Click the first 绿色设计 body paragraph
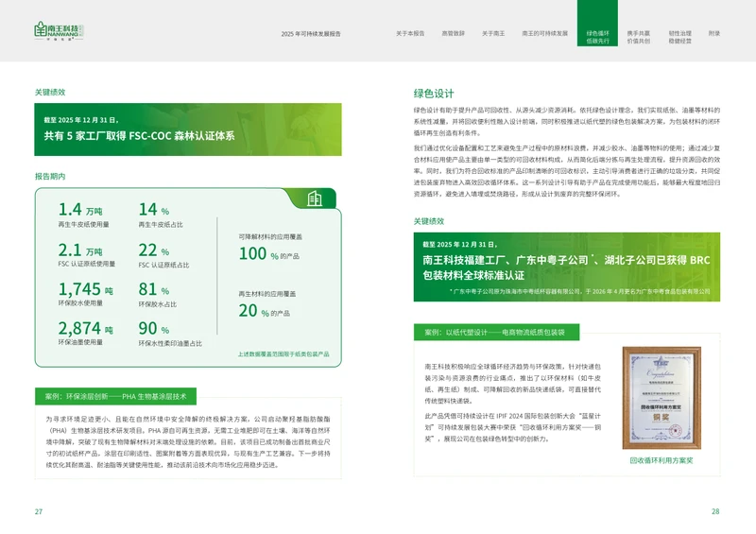Viewport: 756px width, 534px height. point(566,122)
